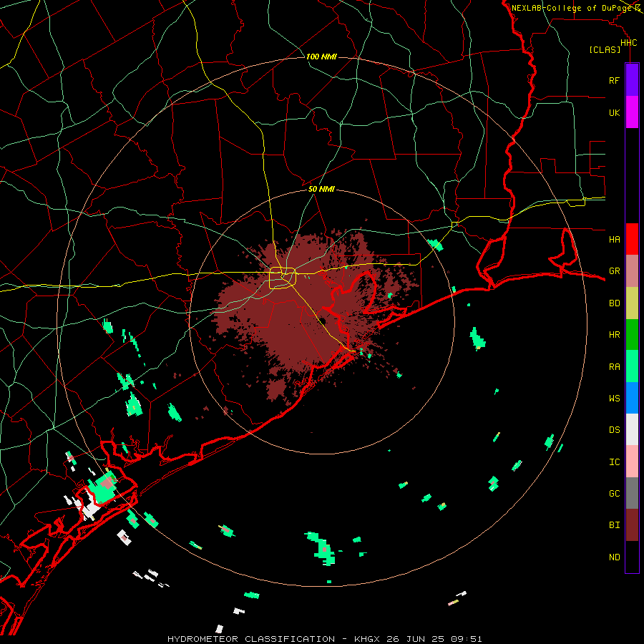Image resolution: width=644 pixels, height=644 pixels.
Task: Select the yellow BD legend color swatch
Action: [x=632, y=303]
